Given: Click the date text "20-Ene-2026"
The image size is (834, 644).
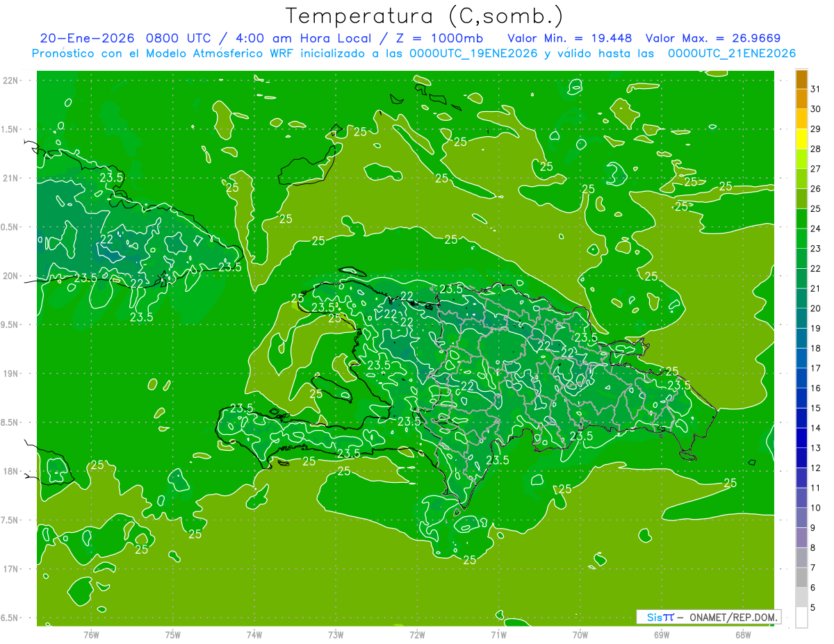Looking at the screenshot, I should (88, 38).
